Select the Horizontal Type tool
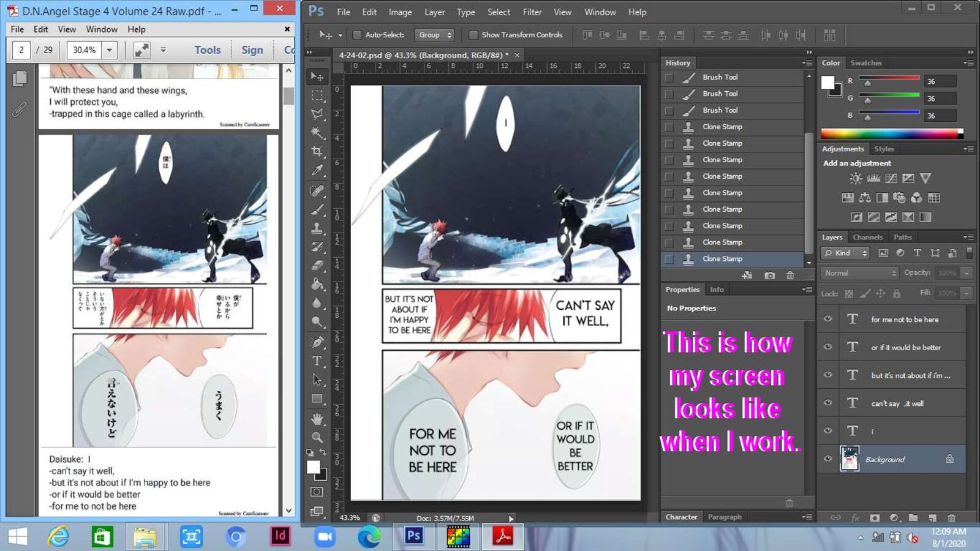 tap(317, 361)
